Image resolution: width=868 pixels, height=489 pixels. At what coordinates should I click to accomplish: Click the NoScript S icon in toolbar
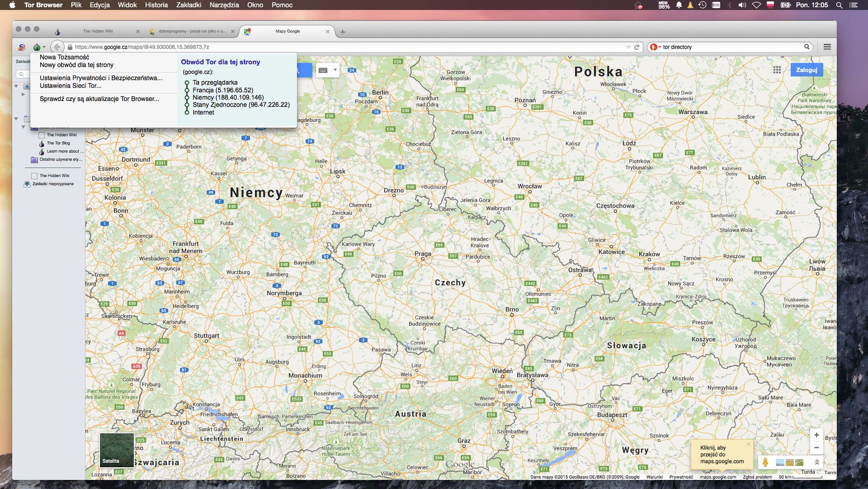tap(22, 47)
